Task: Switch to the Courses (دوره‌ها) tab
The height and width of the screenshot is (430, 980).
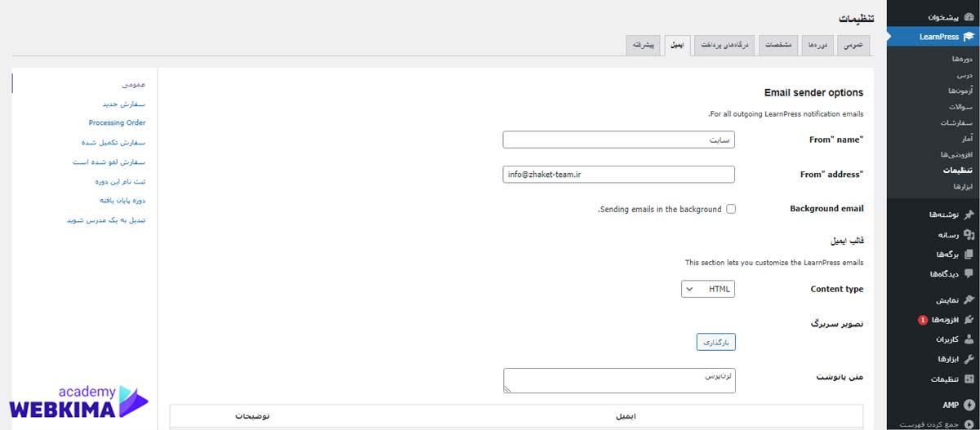Action: tap(817, 45)
